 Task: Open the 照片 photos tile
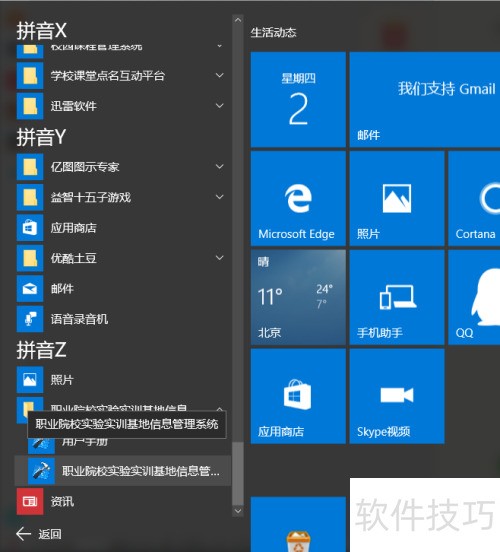397,198
